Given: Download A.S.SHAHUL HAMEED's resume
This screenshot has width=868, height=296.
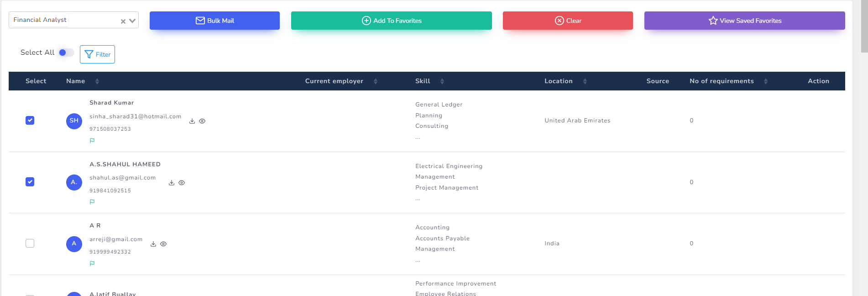Looking at the screenshot, I should coord(172,183).
